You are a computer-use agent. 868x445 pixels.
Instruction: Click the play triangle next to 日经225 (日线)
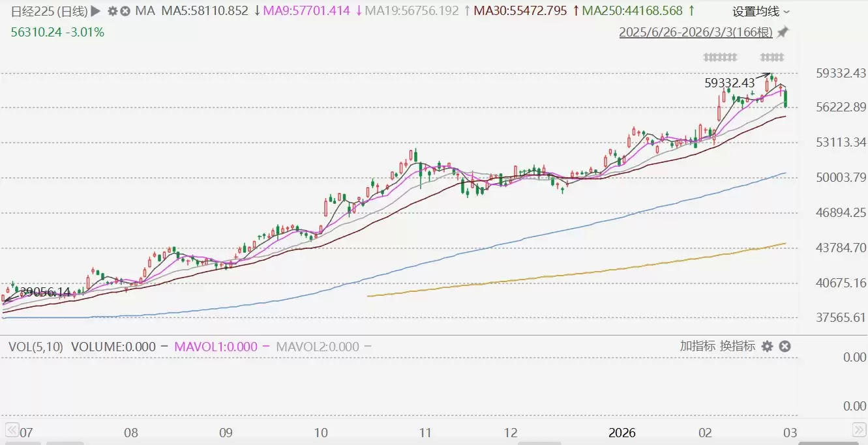(x=95, y=11)
